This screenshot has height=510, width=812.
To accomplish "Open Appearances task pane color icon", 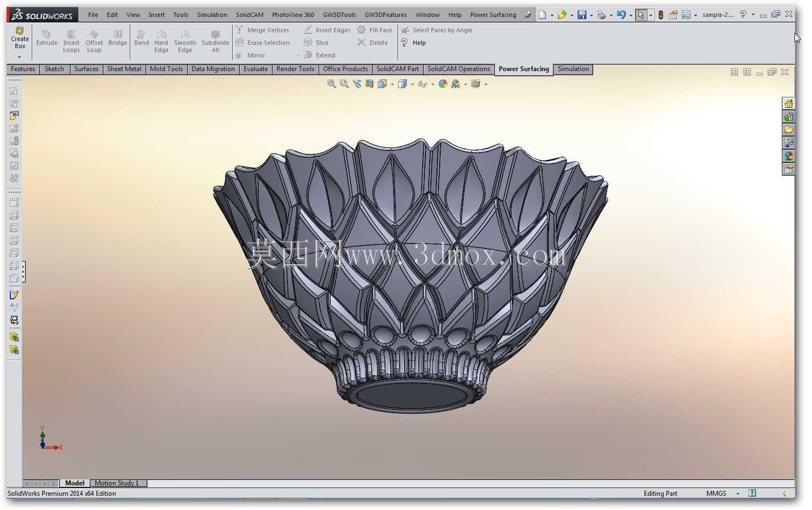I will pyautogui.click(x=788, y=156).
